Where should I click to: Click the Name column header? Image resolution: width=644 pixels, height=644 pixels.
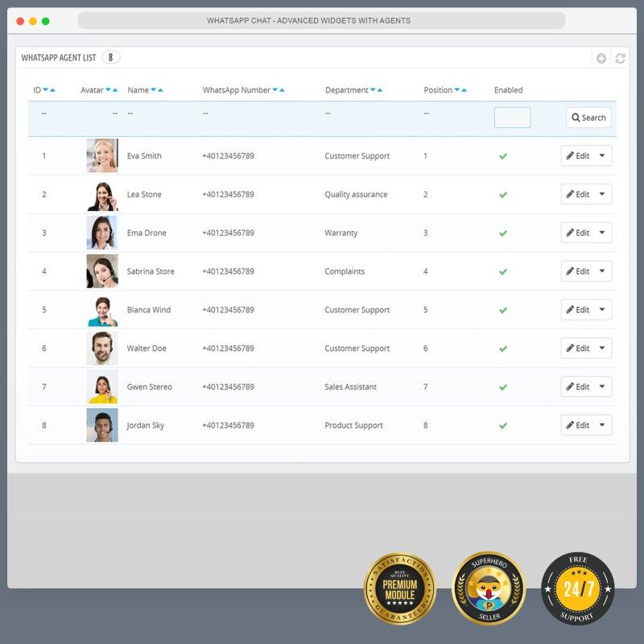[138, 90]
